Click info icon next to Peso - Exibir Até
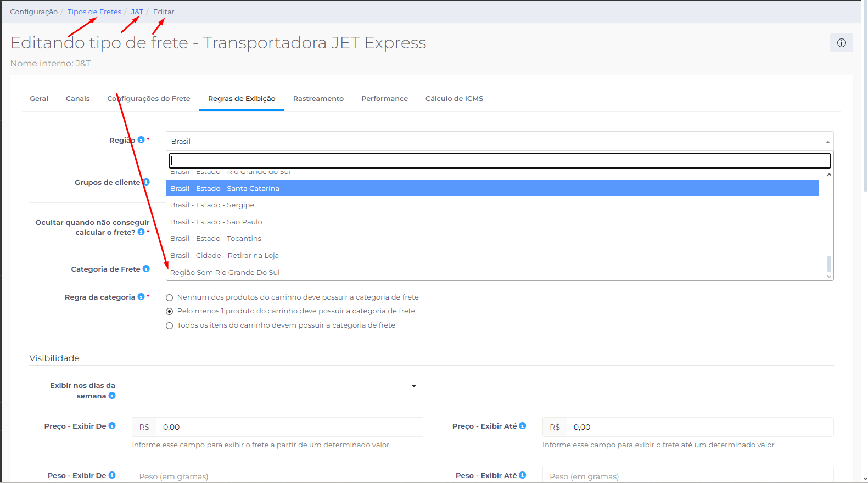Image resolution: width=868 pixels, height=483 pixels. point(523,475)
